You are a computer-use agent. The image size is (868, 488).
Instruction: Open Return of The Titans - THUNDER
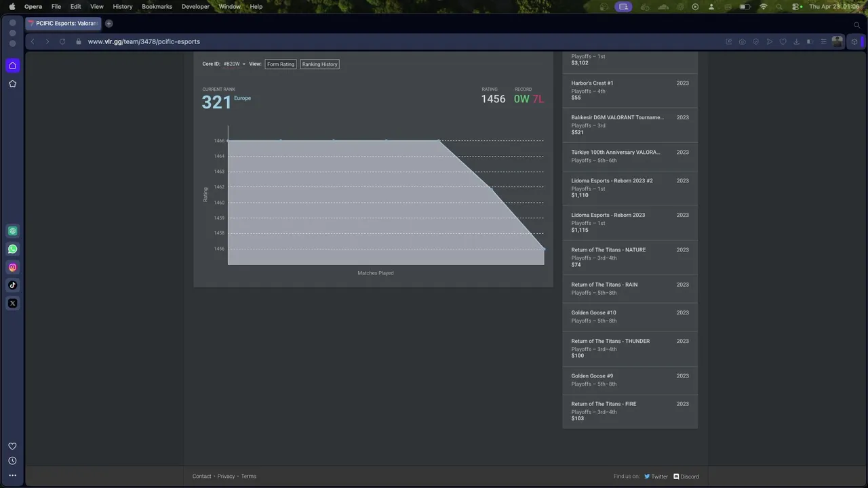[630, 348]
